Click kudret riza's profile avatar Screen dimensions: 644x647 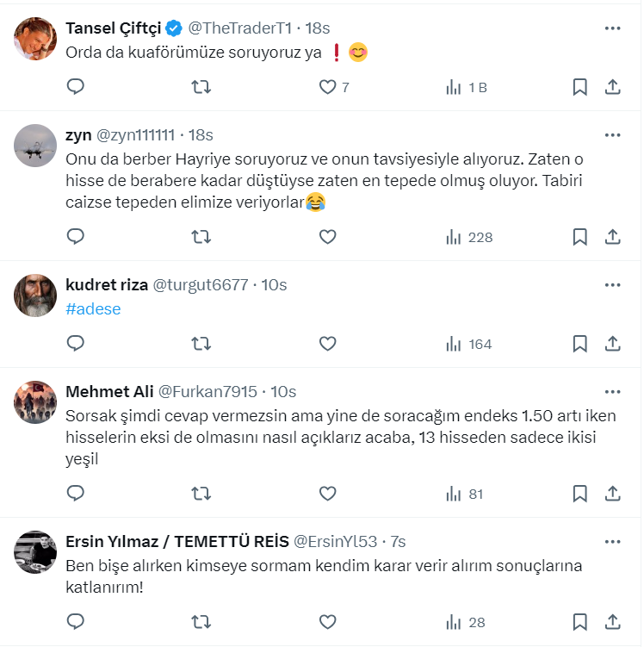tap(35, 296)
